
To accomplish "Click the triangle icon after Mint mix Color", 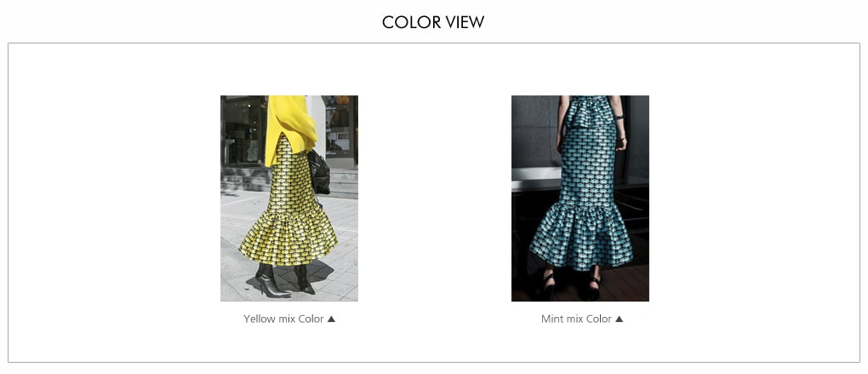I will (x=619, y=319).
